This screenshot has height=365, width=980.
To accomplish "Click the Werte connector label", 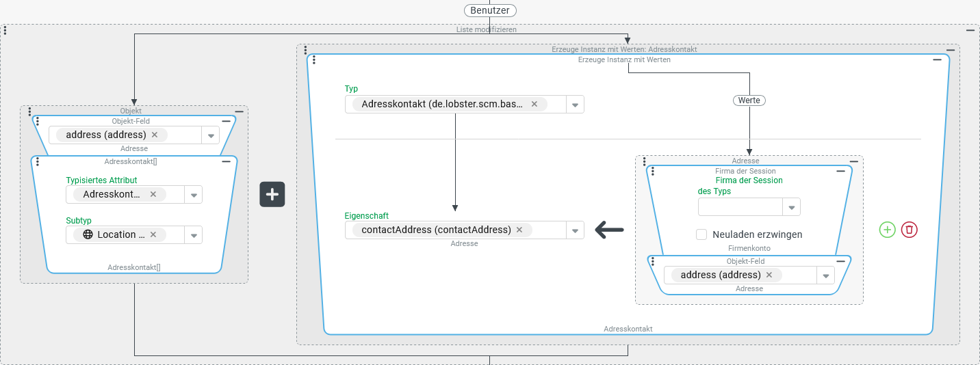I will (x=749, y=100).
